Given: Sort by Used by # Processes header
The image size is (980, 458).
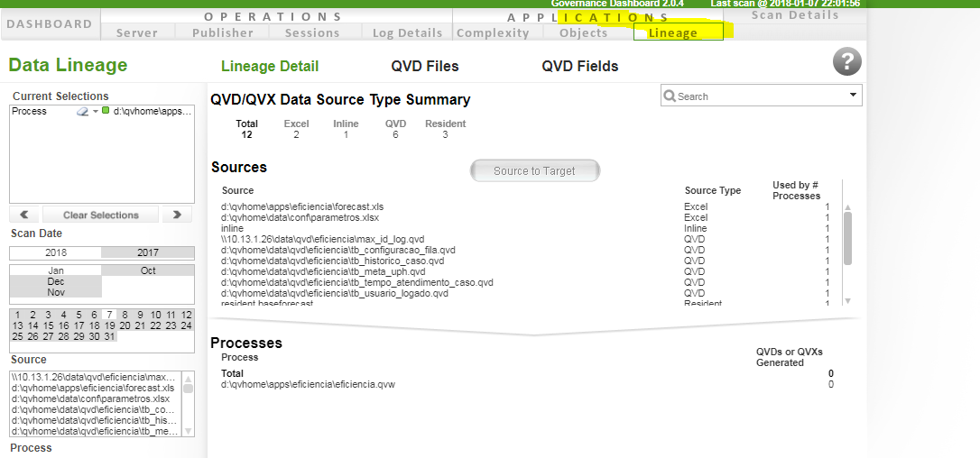Looking at the screenshot, I should pos(796,190).
